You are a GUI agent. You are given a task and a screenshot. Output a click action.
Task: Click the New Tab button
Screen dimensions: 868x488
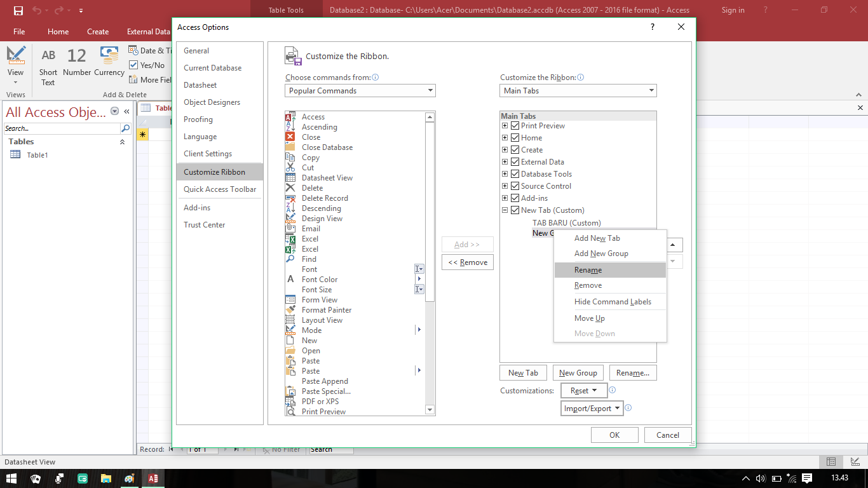pyautogui.click(x=523, y=373)
